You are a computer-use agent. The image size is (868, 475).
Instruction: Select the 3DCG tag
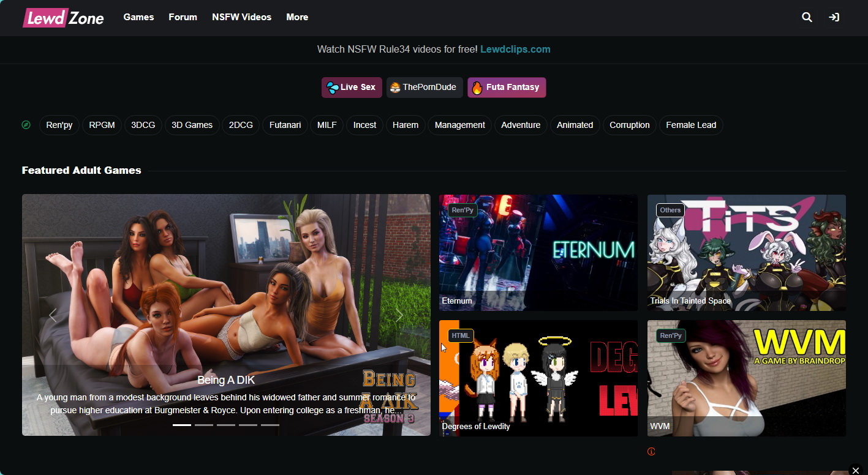click(143, 125)
